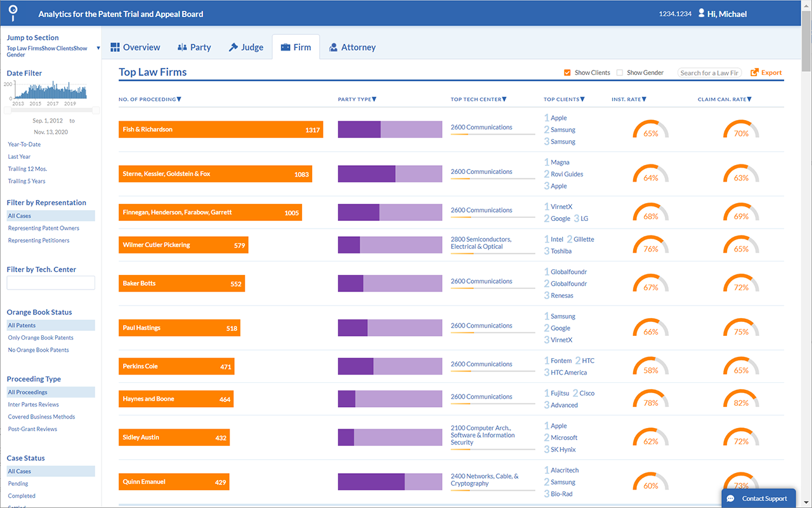Click the chat bubble icon in Contact Support

[x=731, y=498]
